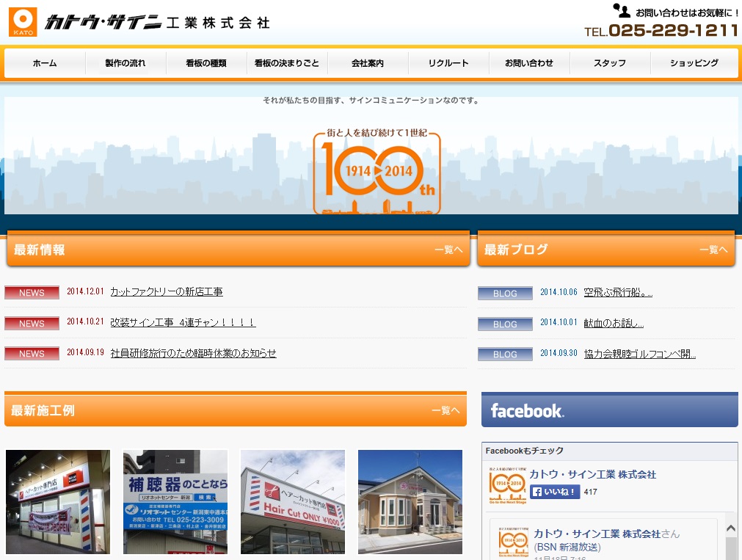Click the 最新施工例 section heading

tap(43, 410)
